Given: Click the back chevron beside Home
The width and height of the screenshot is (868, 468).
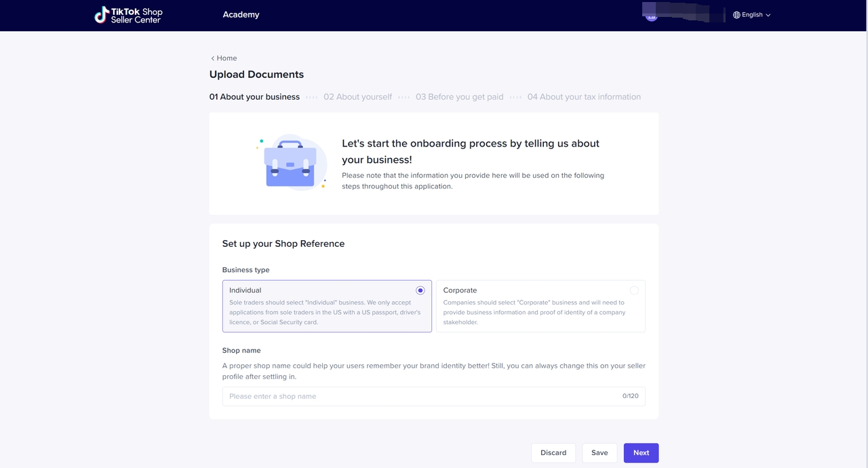Looking at the screenshot, I should coord(212,58).
